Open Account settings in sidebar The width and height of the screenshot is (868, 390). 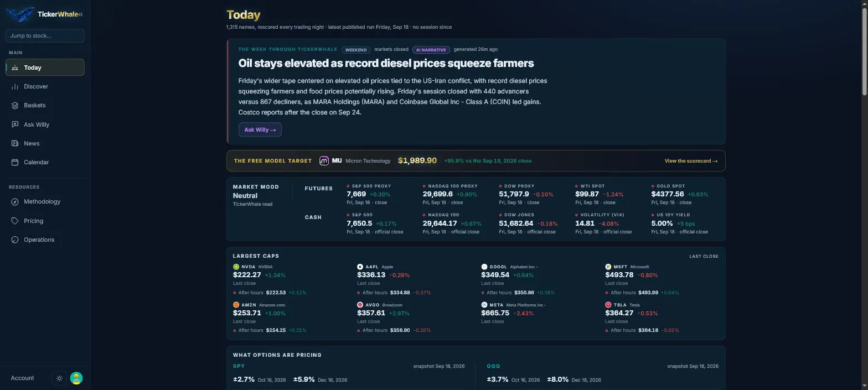pyautogui.click(x=22, y=378)
